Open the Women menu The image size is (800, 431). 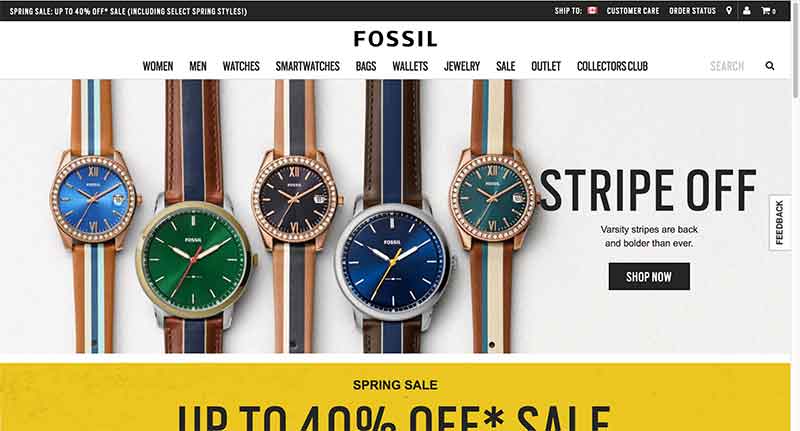[158, 66]
